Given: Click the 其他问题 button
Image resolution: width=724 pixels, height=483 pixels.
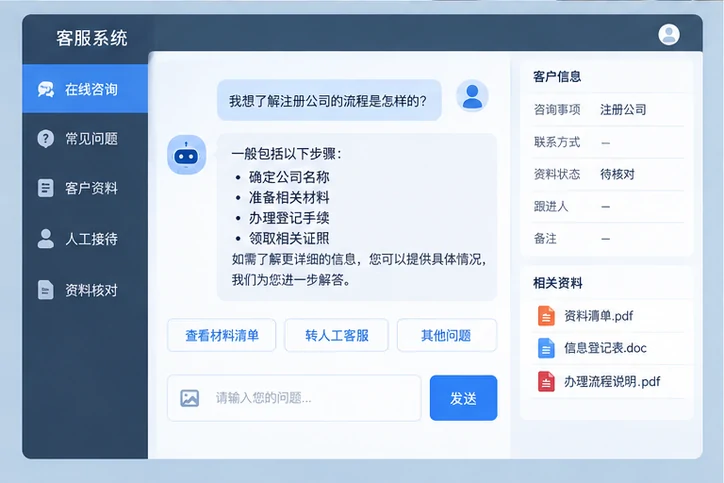Looking at the screenshot, I should 446,335.
